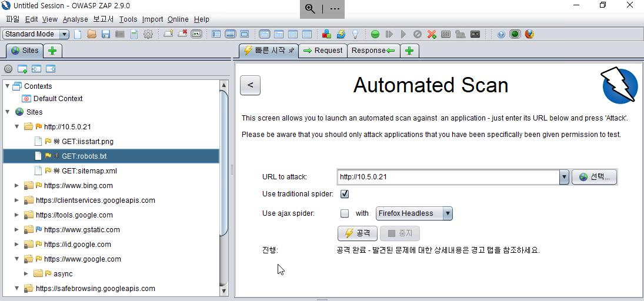The width and height of the screenshot is (644, 301).
Task: Export a context with the export icon
Action: click(51, 69)
